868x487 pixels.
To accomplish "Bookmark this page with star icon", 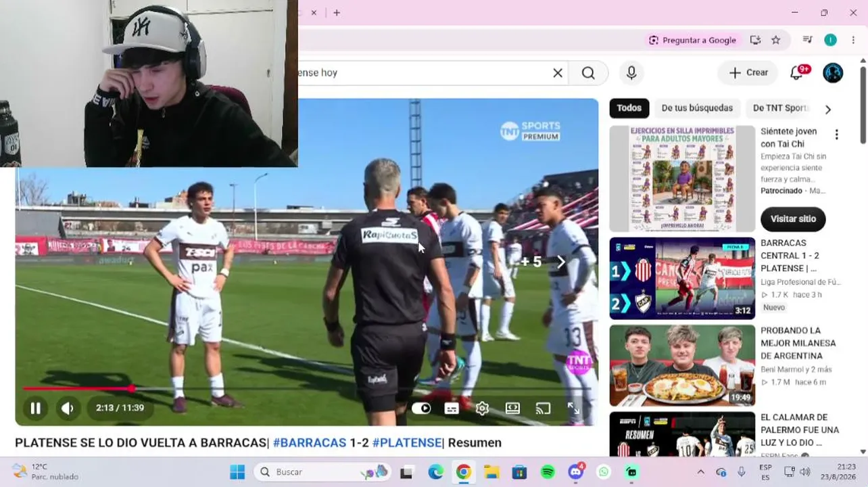I will 776,40.
